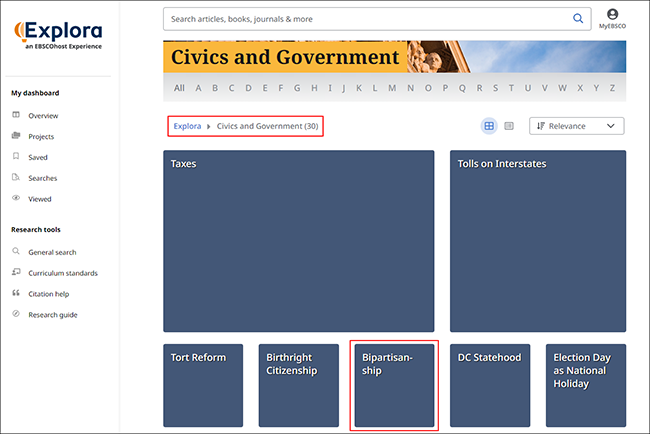Image resolution: width=650 pixels, height=434 pixels.
Task: Click the sort order icon beside Relevance
Action: click(x=541, y=126)
